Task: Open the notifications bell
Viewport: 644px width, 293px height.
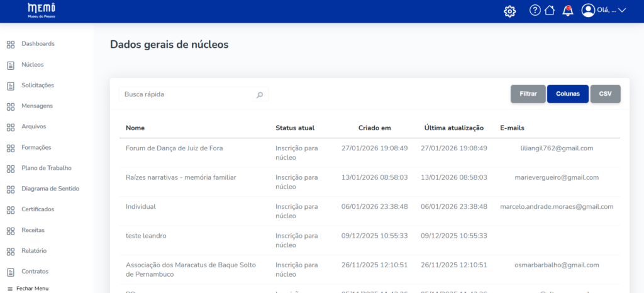Action: 568,10
